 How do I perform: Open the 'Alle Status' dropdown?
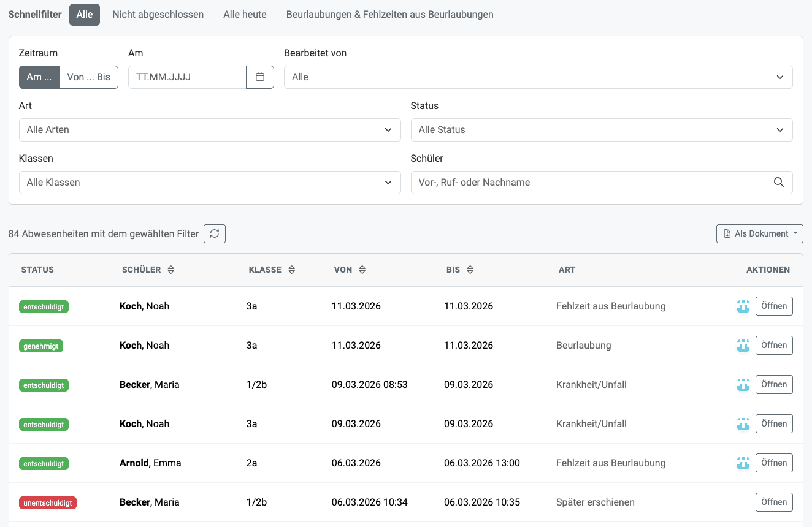(x=601, y=130)
